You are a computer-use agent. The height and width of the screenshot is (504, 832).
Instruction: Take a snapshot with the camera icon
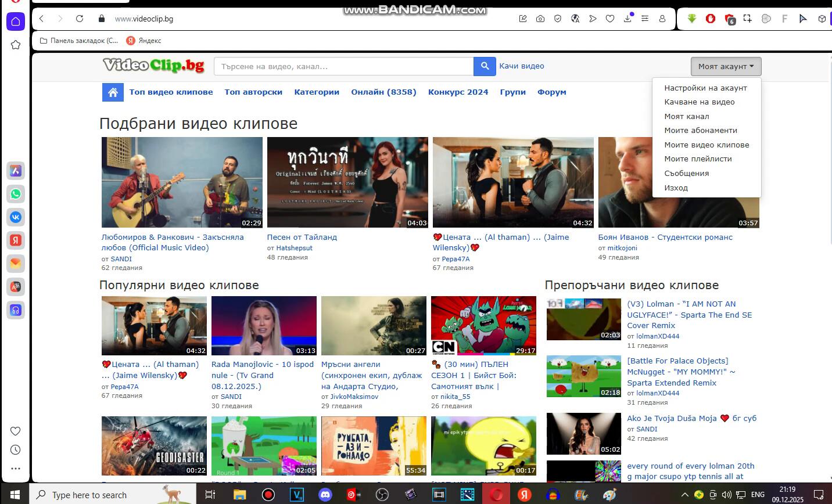click(x=540, y=19)
